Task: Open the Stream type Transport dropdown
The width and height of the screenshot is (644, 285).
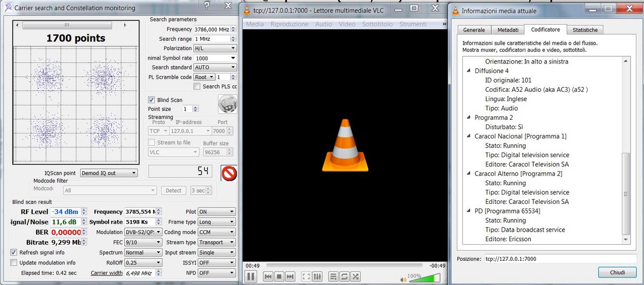Action: pos(217,242)
